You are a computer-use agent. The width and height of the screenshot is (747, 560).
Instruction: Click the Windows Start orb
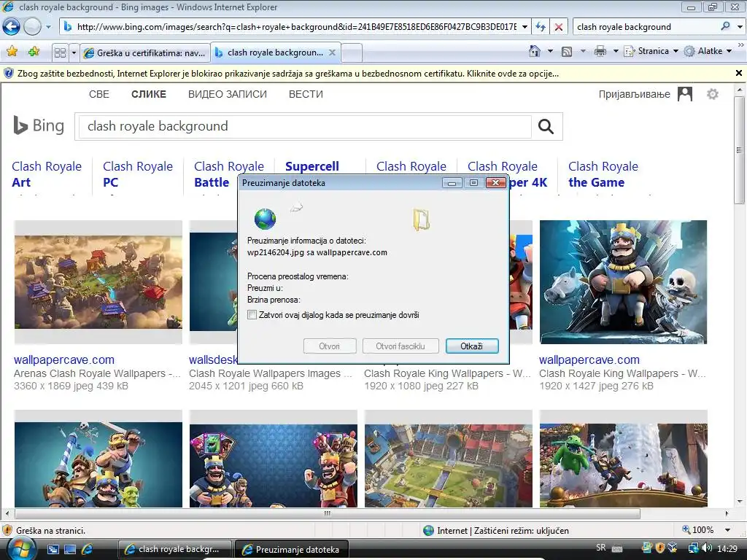pyautogui.click(x=20, y=548)
